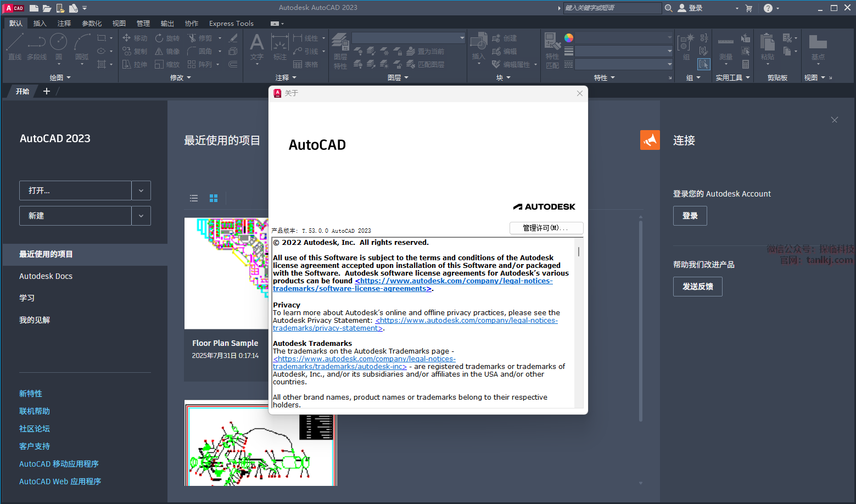Open the AutoCAD Web 应用程序 link

point(60,481)
